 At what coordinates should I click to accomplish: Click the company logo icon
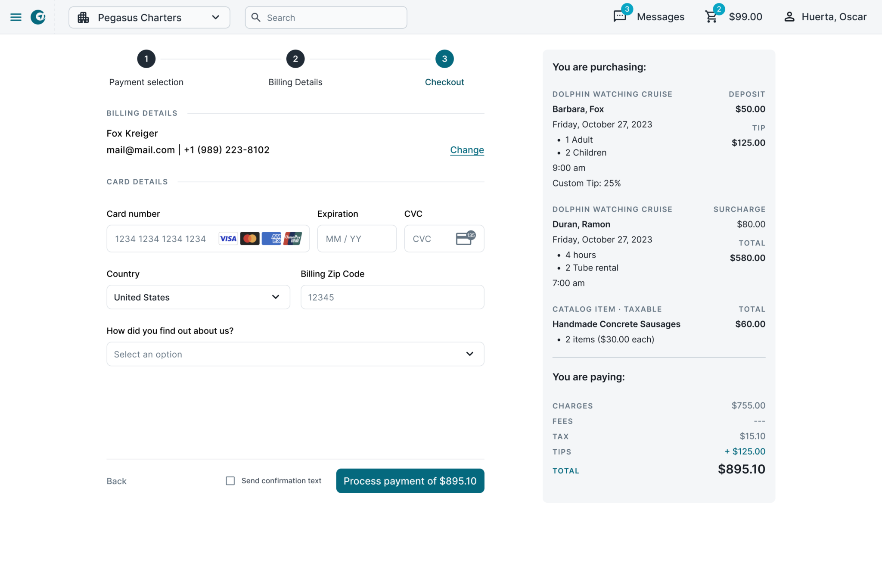click(38, 17)
